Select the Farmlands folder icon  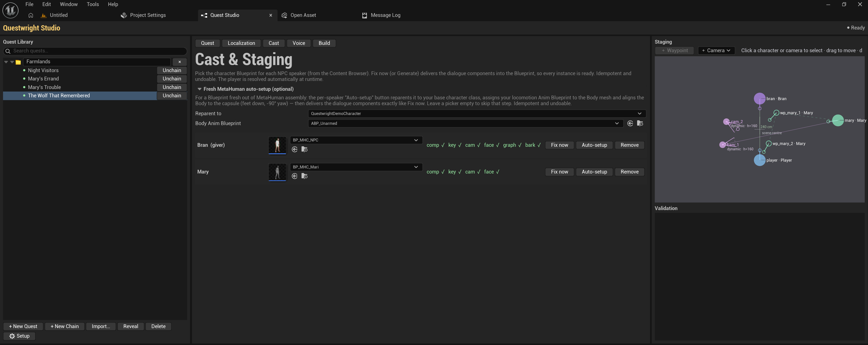point(18,62)
